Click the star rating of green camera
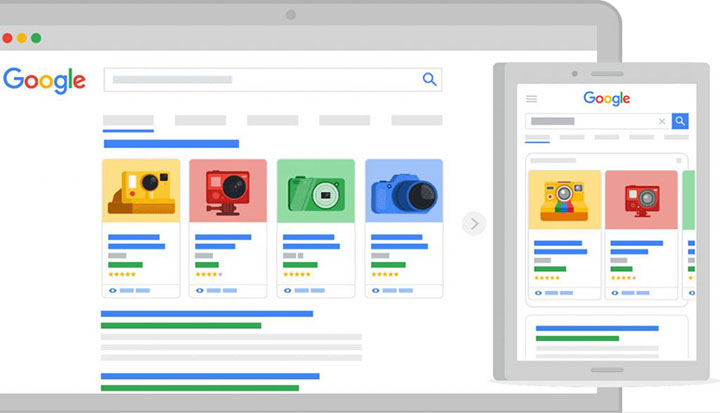720x413 pixels. (x=297, y=274)
